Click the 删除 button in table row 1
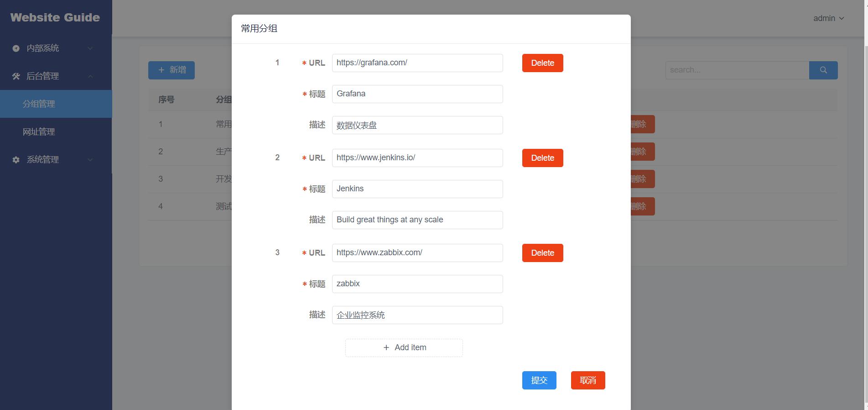 643,124
